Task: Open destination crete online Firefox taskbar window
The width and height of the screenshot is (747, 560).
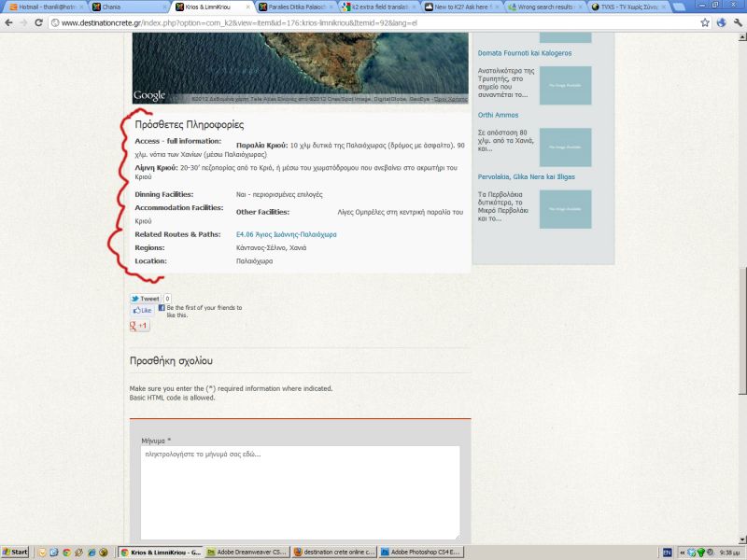Action: pos(334,552)
